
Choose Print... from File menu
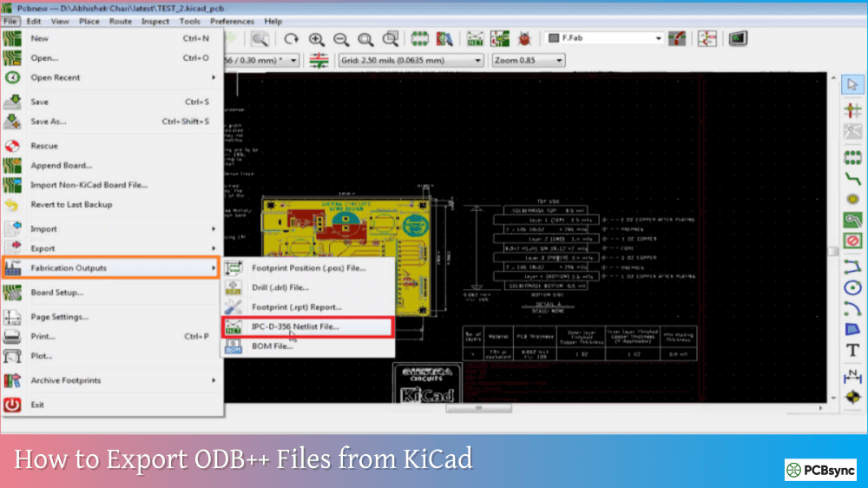pyautogui.click(x=112, y=336)
